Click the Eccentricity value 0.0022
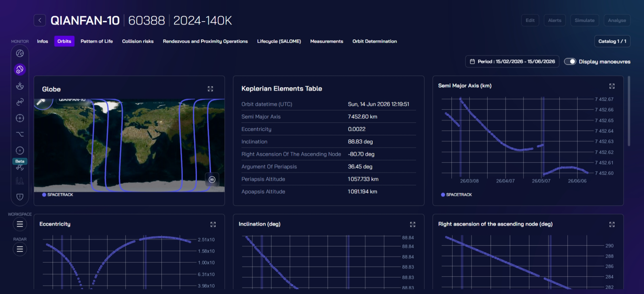The height and width of the screenshot is (294, 644). coord(357,129)
